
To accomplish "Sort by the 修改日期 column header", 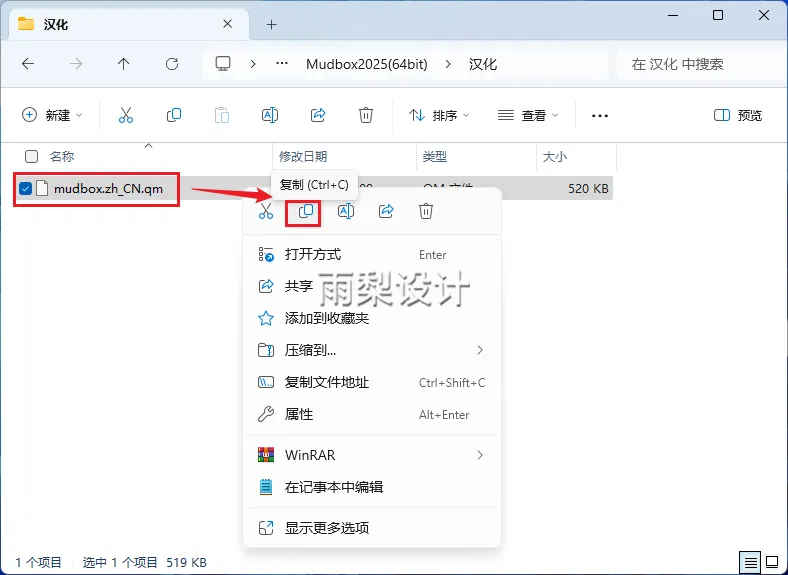I will [303, 157].
